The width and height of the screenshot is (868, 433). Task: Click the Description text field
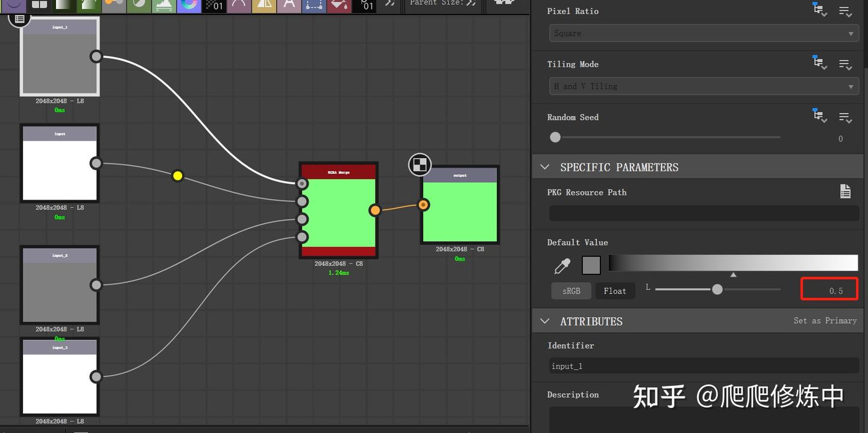point(704,419)
